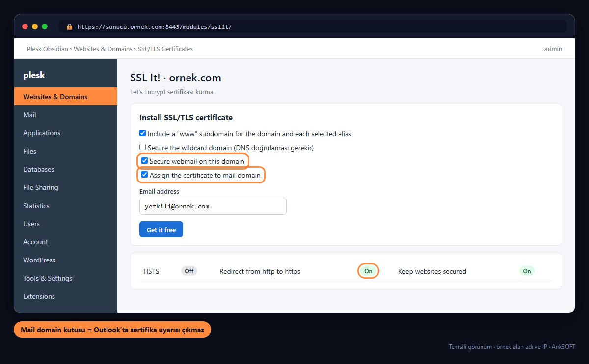Enable Secure the wildcard domain checkbox
This screenshot has height=364, width=589.
[x=143, y=147]
